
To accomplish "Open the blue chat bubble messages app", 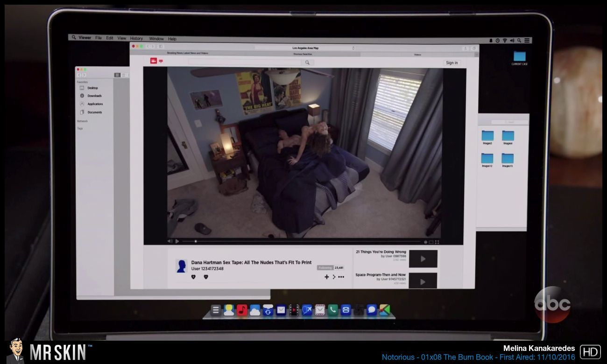I will [371, 310].
